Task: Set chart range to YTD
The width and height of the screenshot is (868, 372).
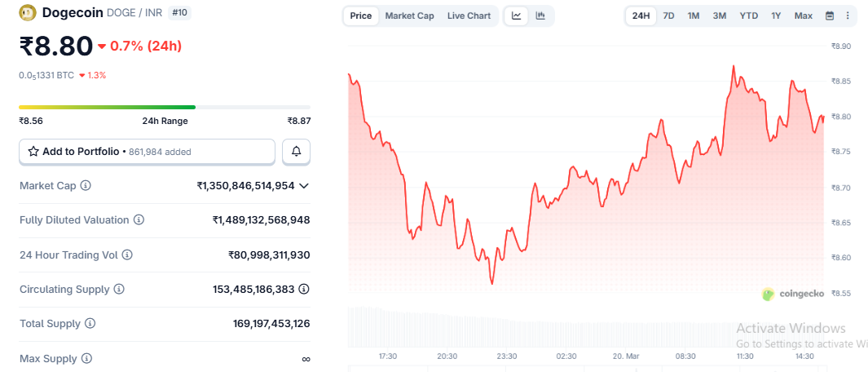Action: click(749, 15)
